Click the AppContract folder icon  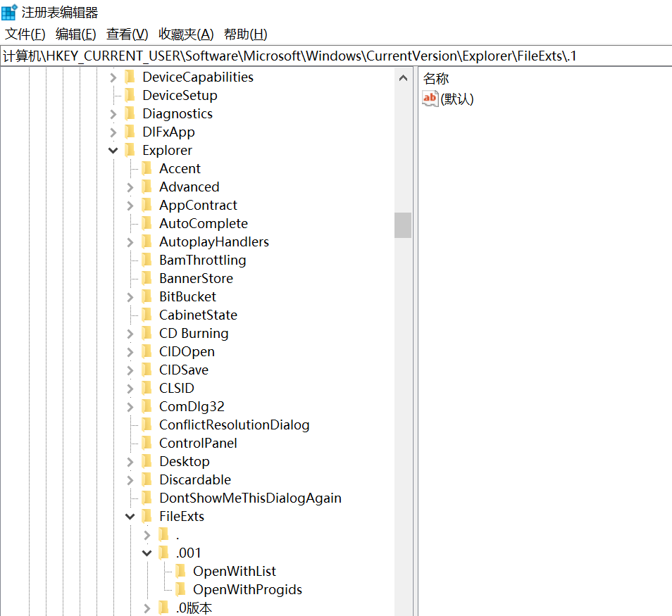click(x=147, y=205)
